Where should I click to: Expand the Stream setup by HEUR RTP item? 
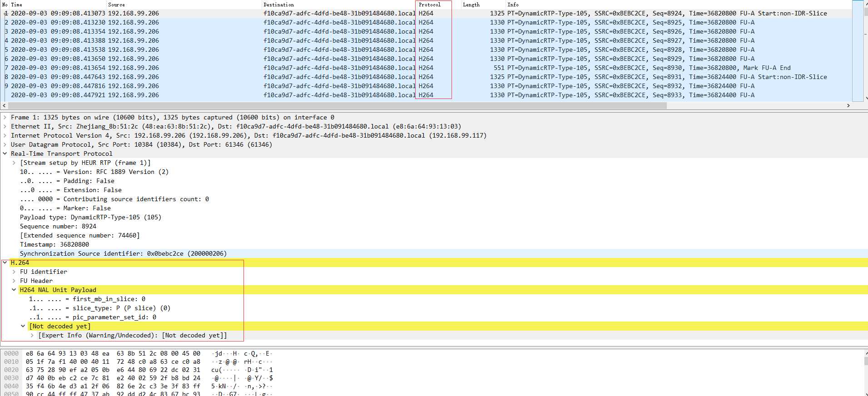[14, 163]
